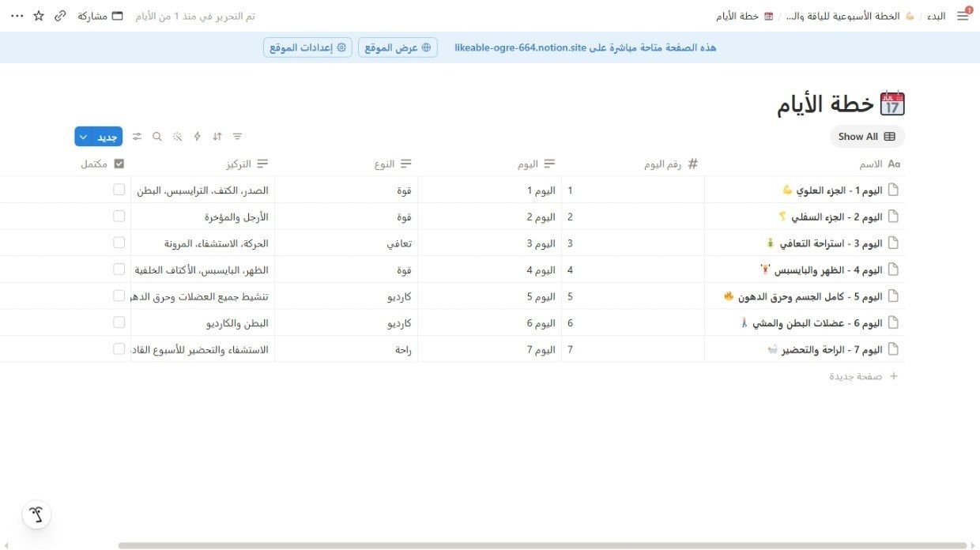
Task: Open the likeable-ogre-664.notion.site link
Action: pyautogui.click(x=521, y=47)
